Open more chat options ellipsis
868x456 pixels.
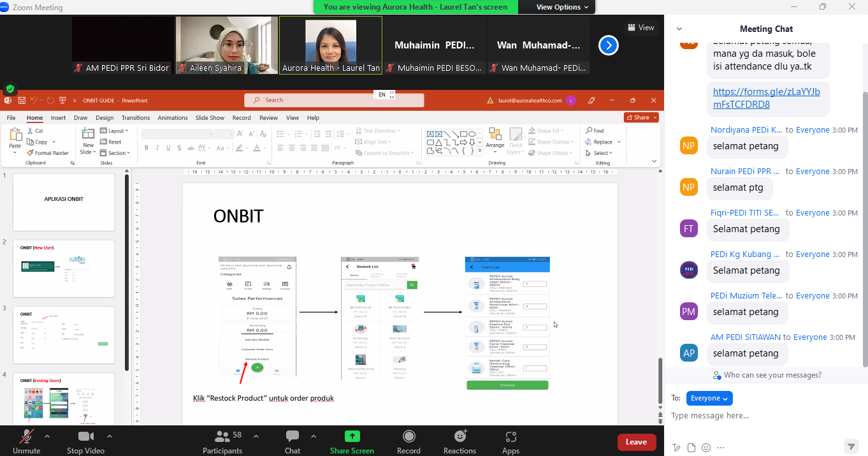point(721,448)
